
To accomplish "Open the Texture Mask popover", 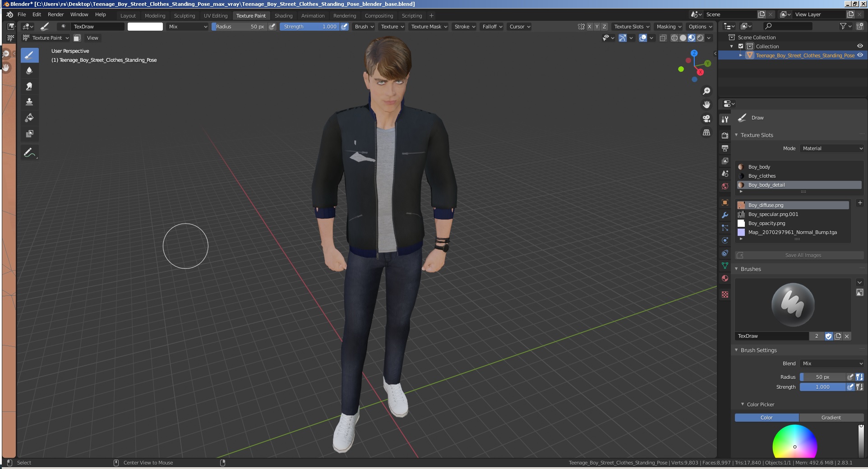I will tap(429, 27).
